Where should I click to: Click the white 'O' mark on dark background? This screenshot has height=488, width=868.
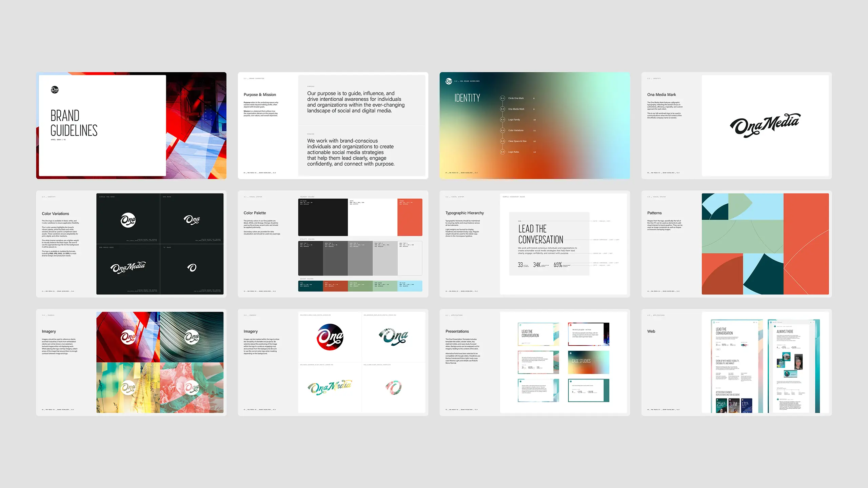[x=192, y=268]
